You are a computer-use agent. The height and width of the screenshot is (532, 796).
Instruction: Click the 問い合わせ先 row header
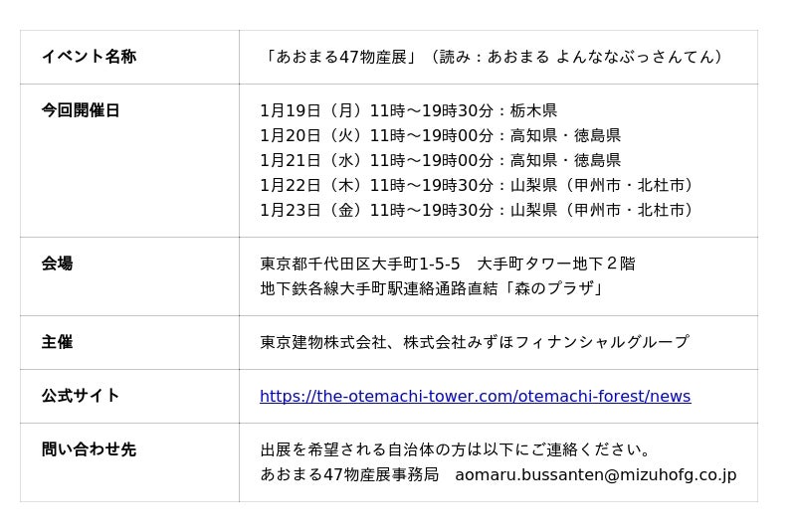89,449
